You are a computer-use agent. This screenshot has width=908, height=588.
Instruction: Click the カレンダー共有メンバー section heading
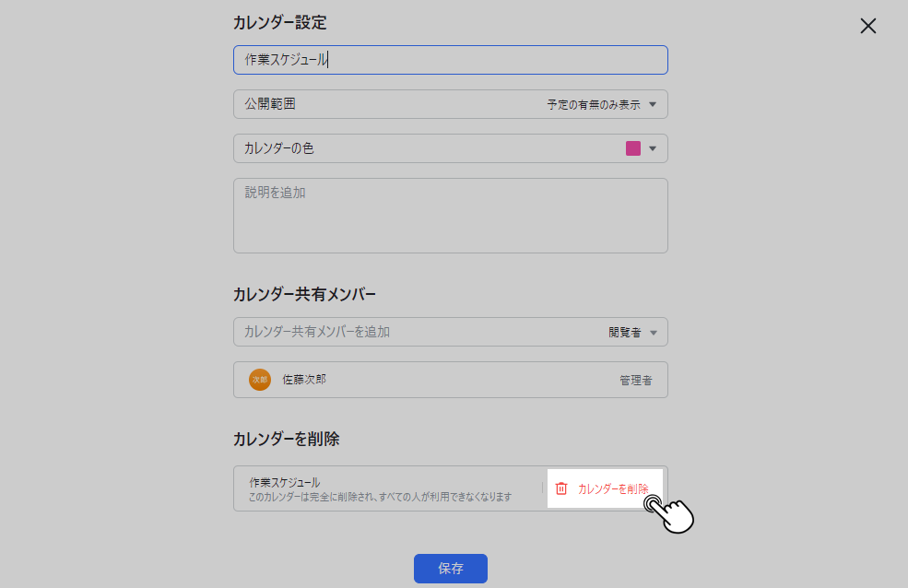pos(305,295)
